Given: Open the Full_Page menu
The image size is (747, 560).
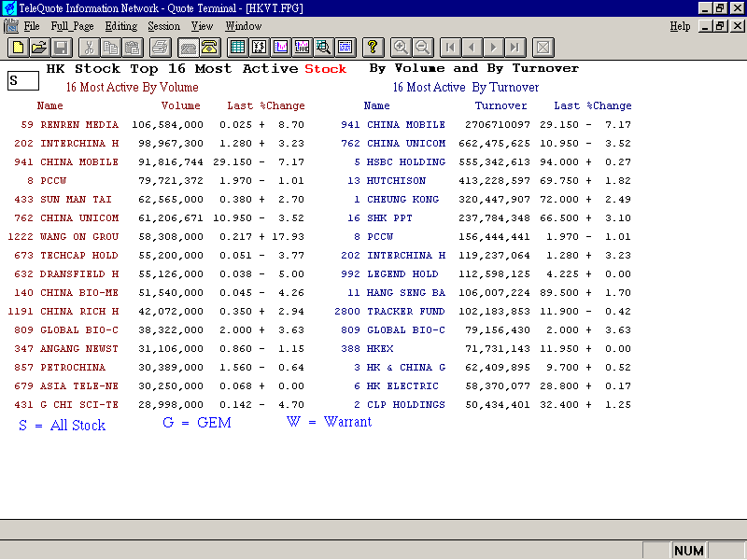Looking at the screenshot, I should [x=73, y=26].
